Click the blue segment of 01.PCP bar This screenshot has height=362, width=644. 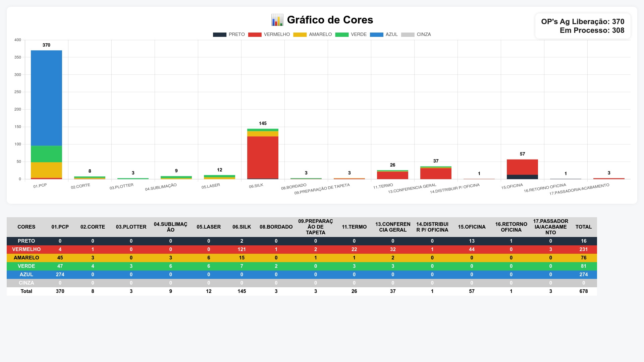(x=46, y=97)
